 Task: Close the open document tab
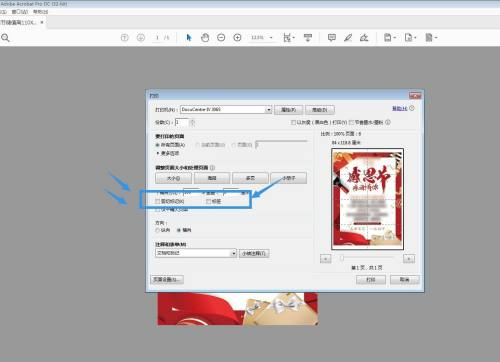(x=42, y=22)
